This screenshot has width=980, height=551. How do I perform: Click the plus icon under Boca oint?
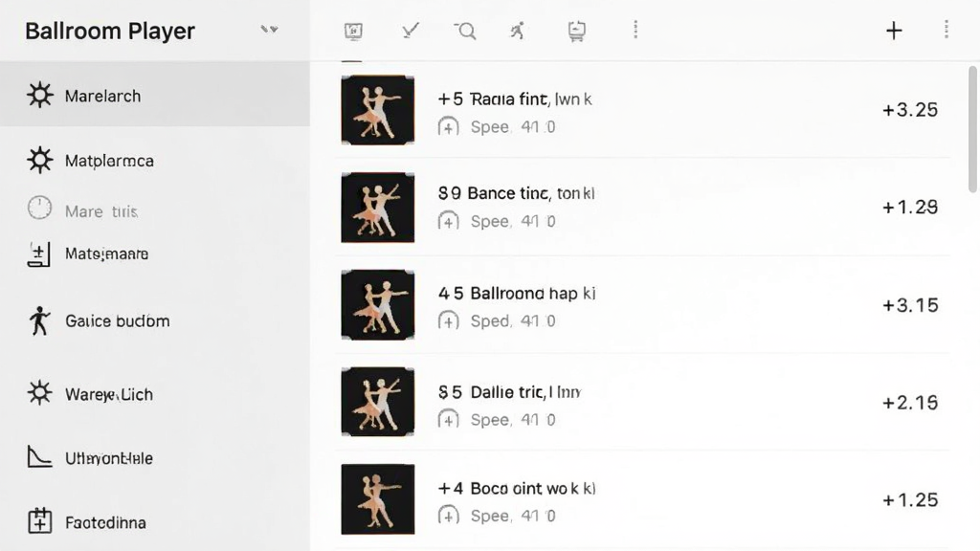click(x=448, y=516)
